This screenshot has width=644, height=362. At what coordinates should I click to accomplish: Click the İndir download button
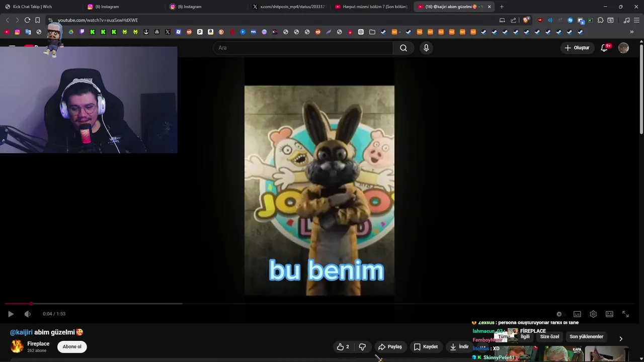(x=459, y=346)
